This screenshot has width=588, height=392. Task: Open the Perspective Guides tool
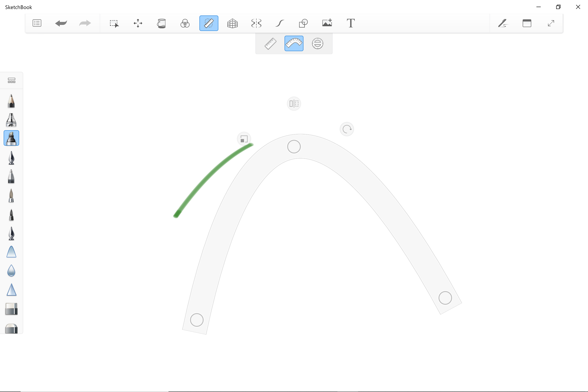[232, 23]
